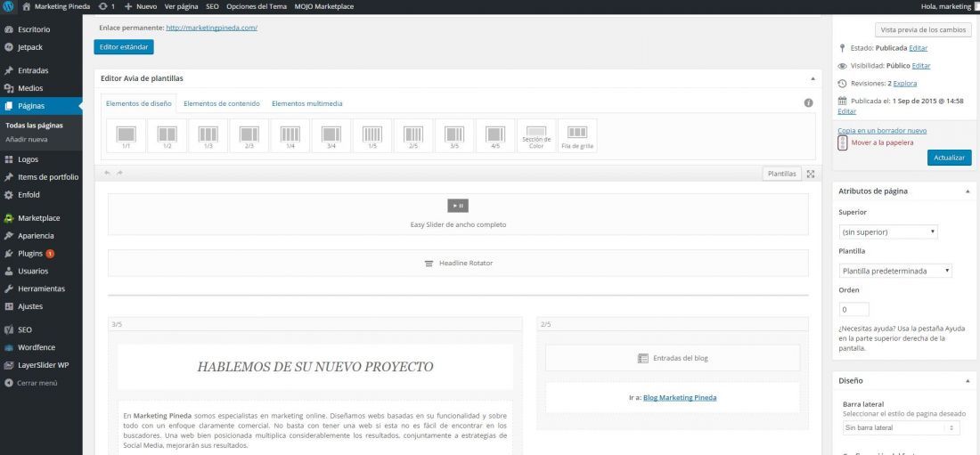Add 4/5 column layout element
The image size is (980, 455).
click(x=495, y=135)
